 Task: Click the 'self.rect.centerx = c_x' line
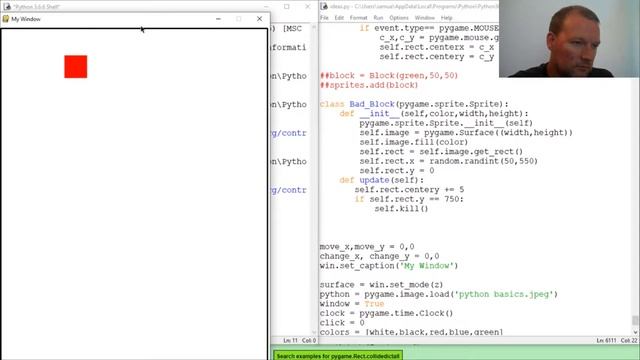(437, 47)
